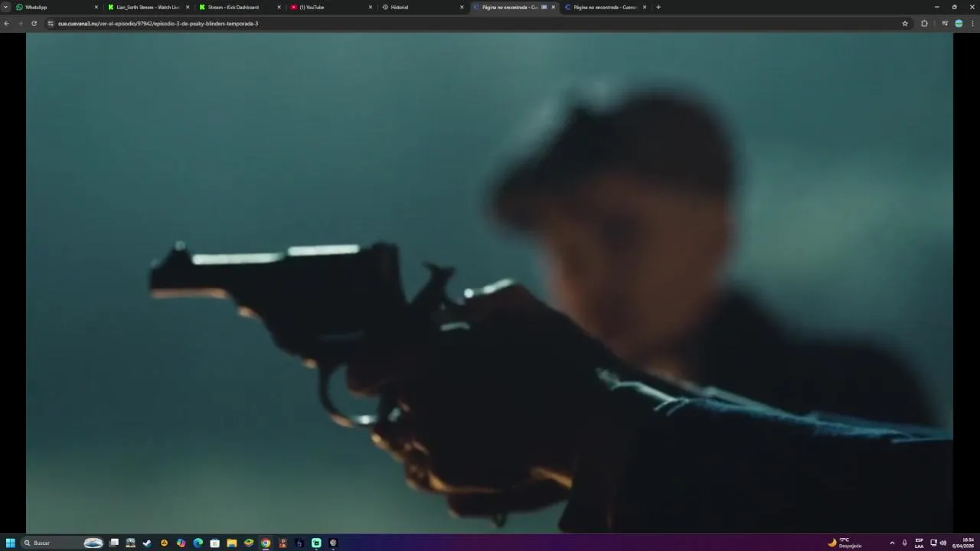Expand the hidden system tray icons
The image size is (980, 551).
[892, 543]
